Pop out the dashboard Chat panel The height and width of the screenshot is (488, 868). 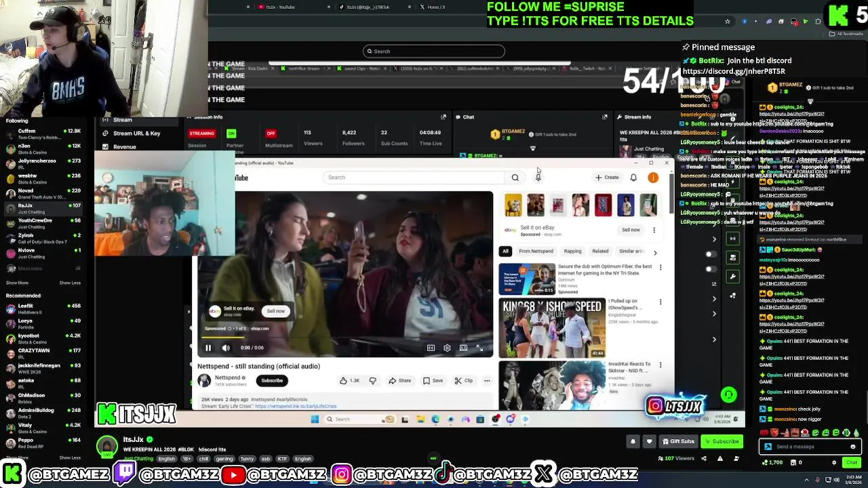point(605,117)
